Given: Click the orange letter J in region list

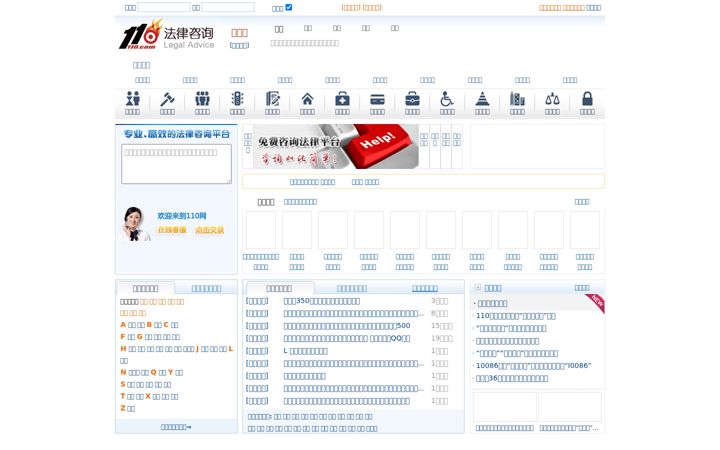Looking at the screenshot, I should click(197, 349).
